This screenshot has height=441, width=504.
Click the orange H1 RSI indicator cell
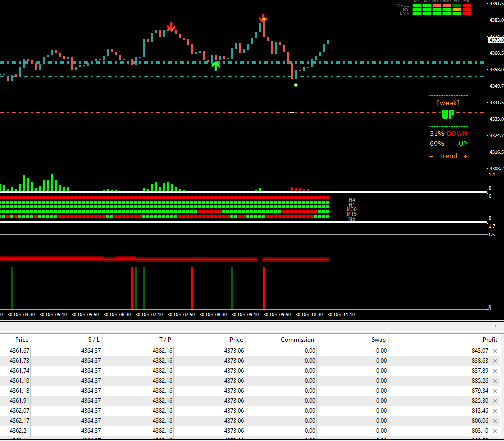pyautogui.click(x=456, y=9)
